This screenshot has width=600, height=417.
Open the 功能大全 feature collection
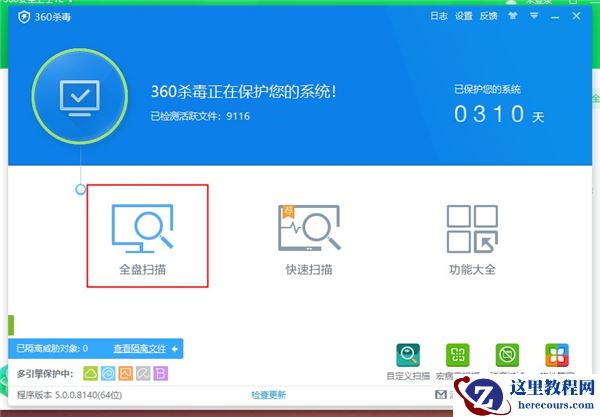tap(472, 239)
